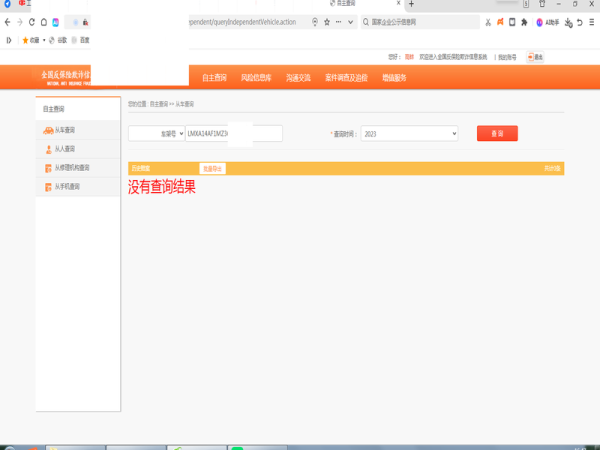Image resolution: width=600 pixels, height=450 pixels.
Task: Click the scissors screenshot icon in toolbar
Action: point(488,23)
